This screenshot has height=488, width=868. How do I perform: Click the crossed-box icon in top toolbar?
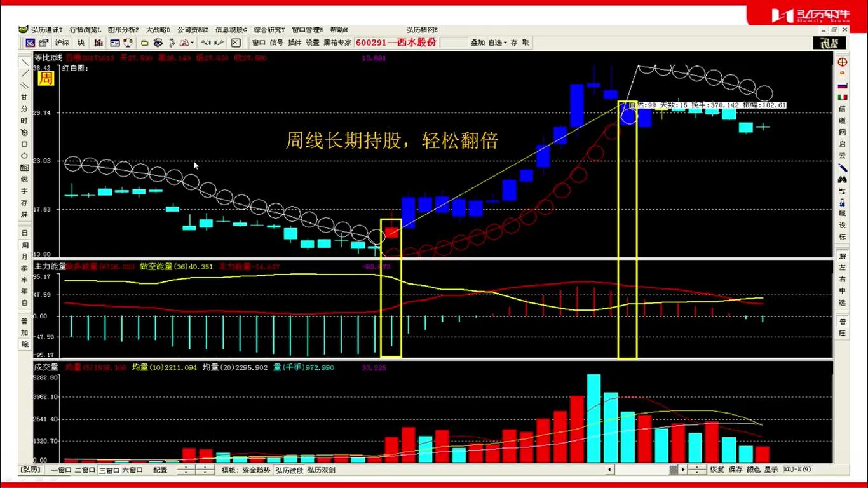(x=236, y=43)
